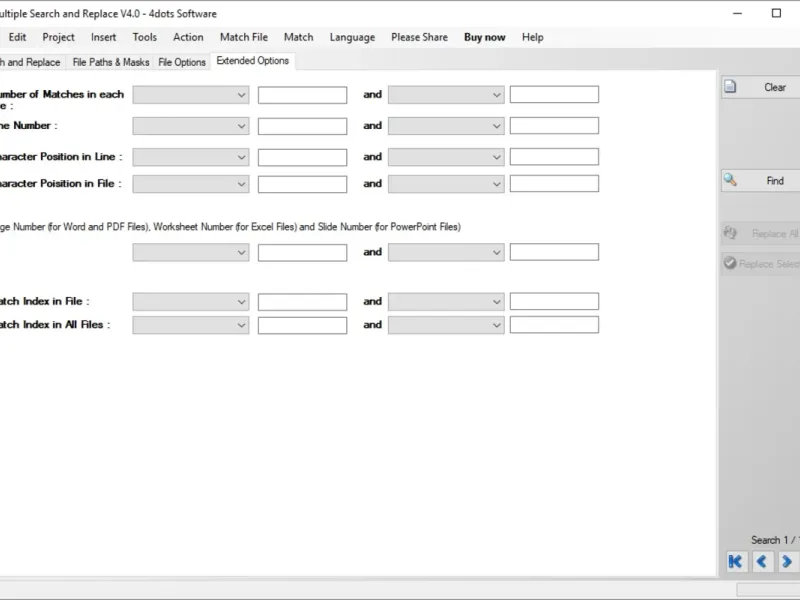Click the Find button label
The height and width of the screenshot is (600, 800).
point(774,181)
